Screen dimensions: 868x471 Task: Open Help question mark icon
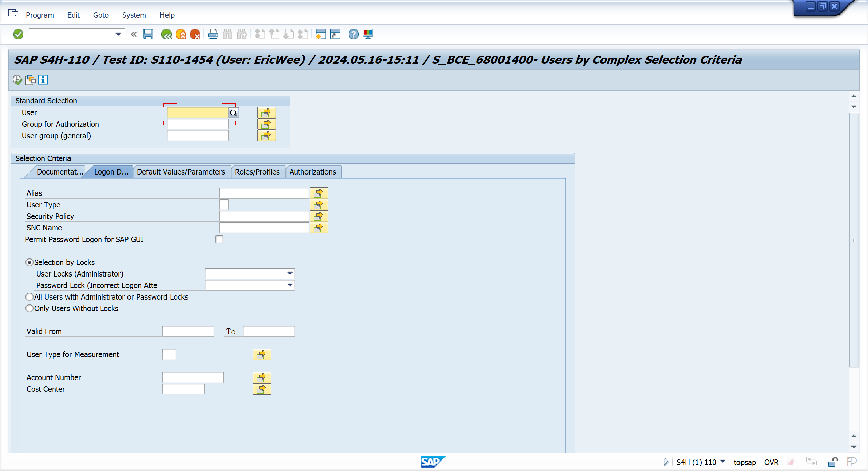coord(353,34)
